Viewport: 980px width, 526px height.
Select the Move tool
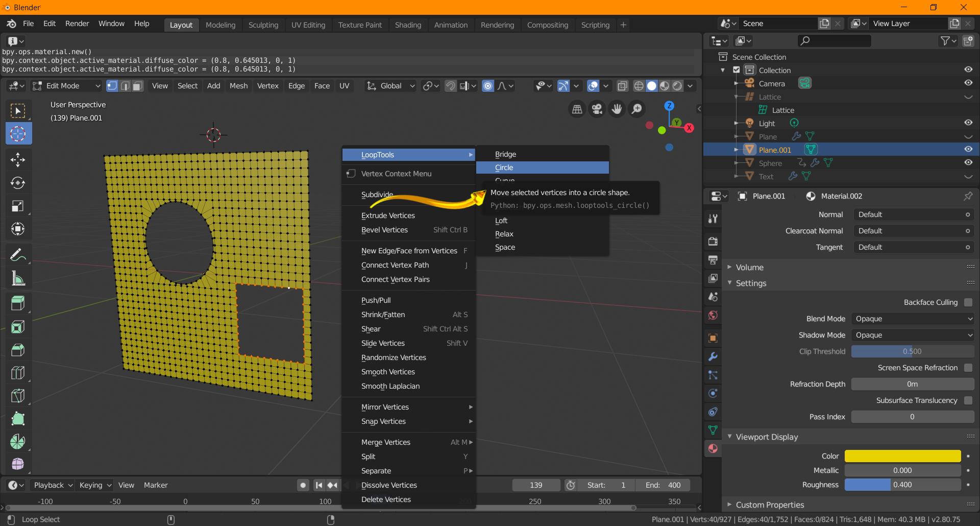(x=18, y=160)
